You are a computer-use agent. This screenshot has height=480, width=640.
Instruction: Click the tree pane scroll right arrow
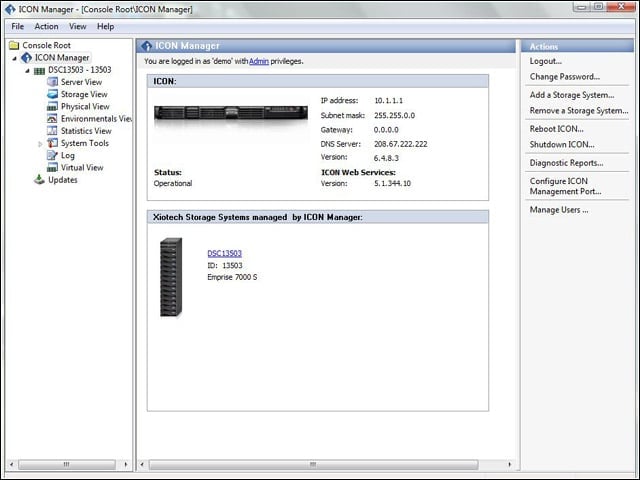coord(125,464)
